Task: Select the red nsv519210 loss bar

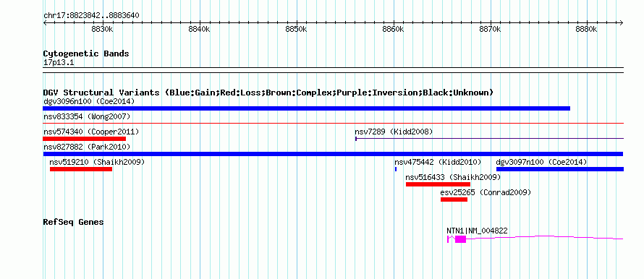Action: pyautogui.click(x=81, y=169)
